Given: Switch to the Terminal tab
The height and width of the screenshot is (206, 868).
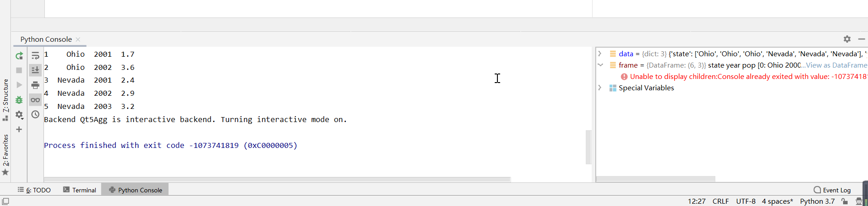Looking at the screenshot, I should 80,190.
